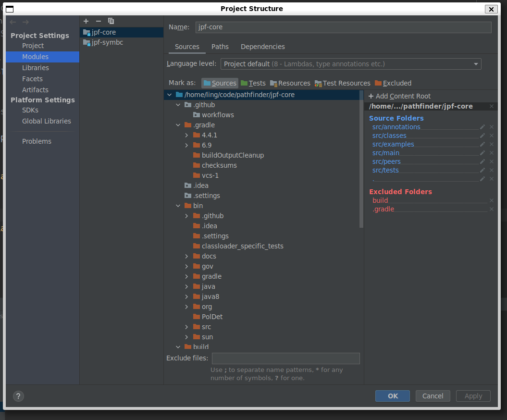Collapse the .gradle folder tree node

178,125
